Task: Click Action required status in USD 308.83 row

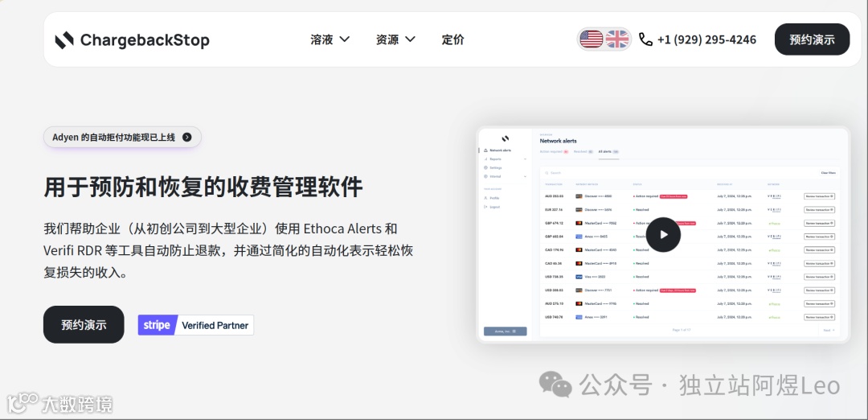Action: tap(645, 290)
